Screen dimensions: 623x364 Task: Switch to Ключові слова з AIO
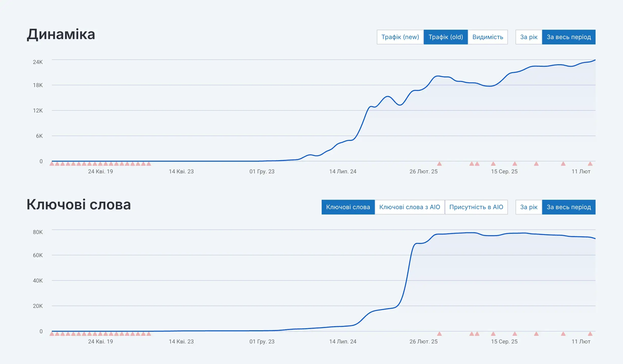tap(409, 207)
